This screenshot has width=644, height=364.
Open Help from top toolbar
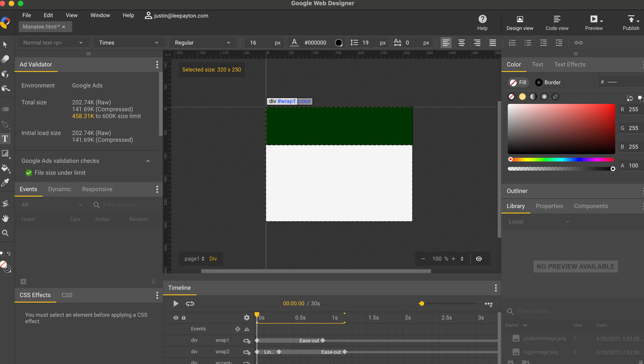click(x=482, y=22)
